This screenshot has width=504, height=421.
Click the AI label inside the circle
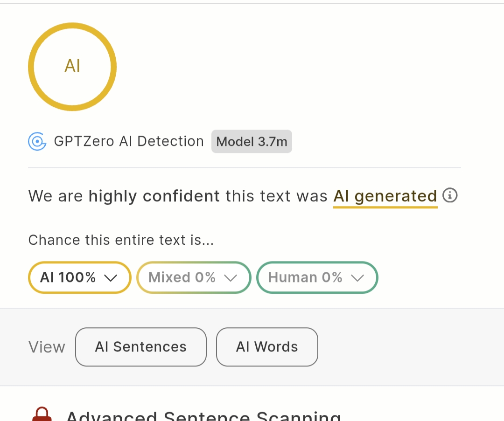(72, 66)
